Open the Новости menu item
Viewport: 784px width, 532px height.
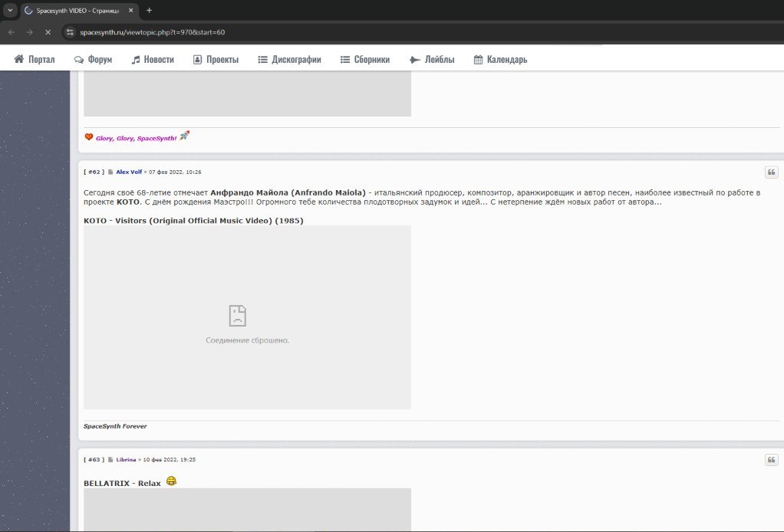point(153,60)
